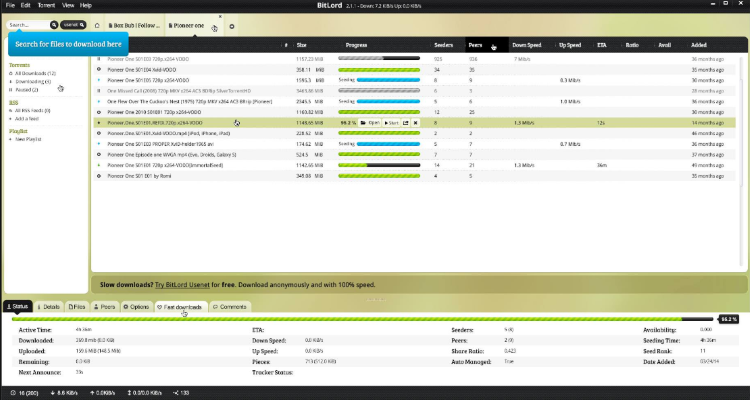The width and height of the screenshot is (750, 400).
Task: Click status icon of Pioneer One S01 E01 by Romi
Action: pos(99,176)
